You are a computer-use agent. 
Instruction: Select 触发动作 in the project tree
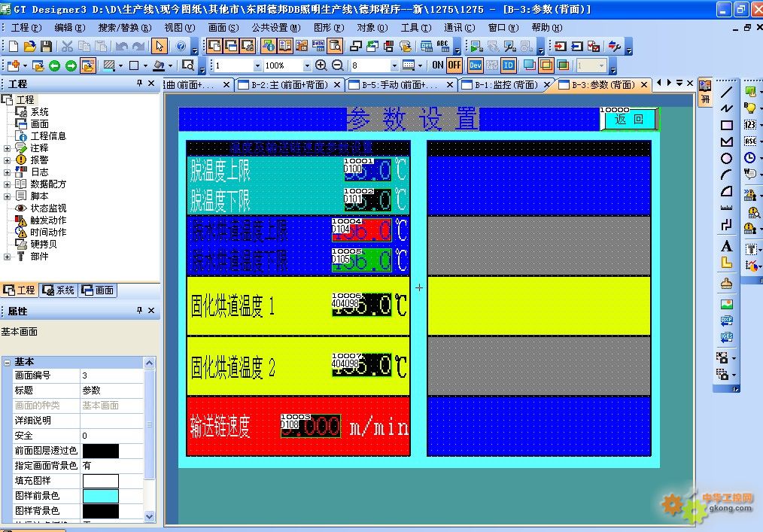click(x=48, y=220)
